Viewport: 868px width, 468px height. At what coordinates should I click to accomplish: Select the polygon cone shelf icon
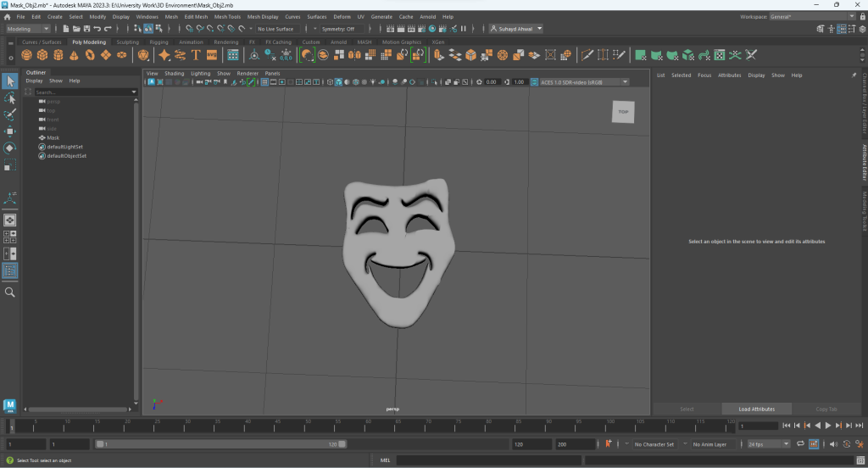[75, 55]
